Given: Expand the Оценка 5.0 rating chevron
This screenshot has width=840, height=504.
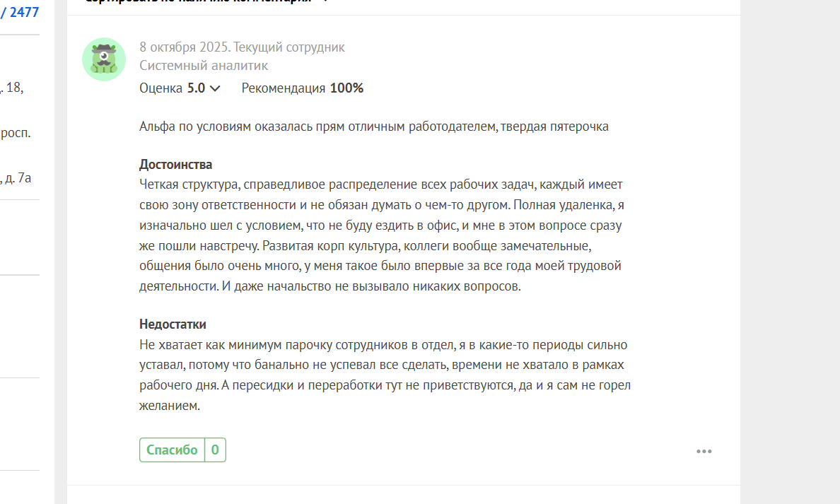Looking at the screenshot, I should pyautogui.click(x=216, y=89).
